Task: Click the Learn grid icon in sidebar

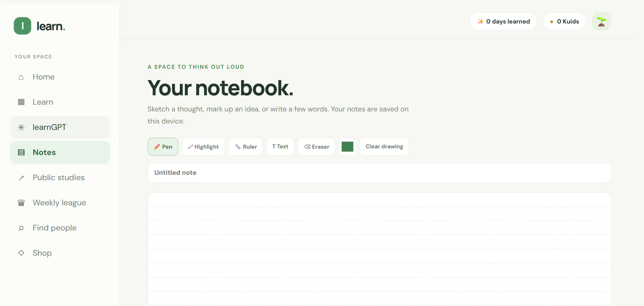Action: 21,102
